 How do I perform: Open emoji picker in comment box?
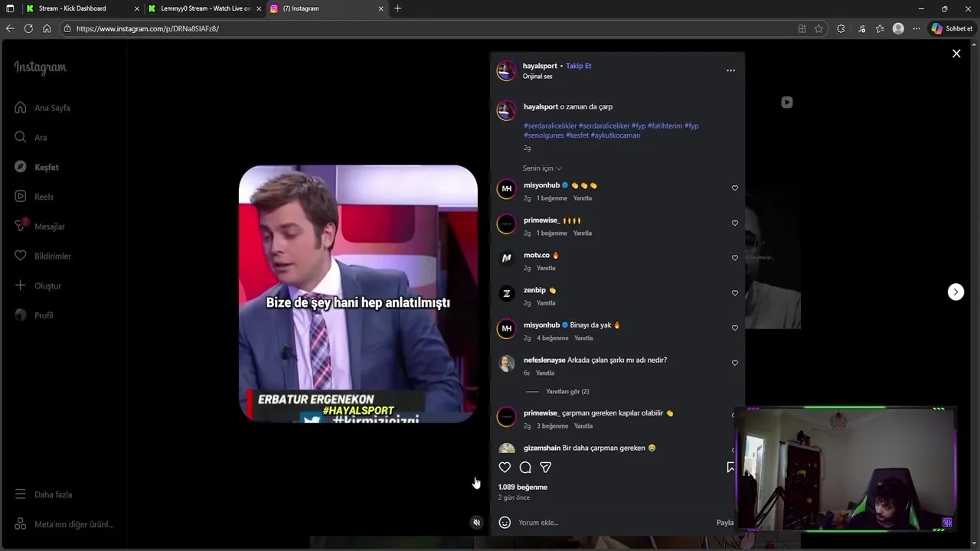pos(505,523)
